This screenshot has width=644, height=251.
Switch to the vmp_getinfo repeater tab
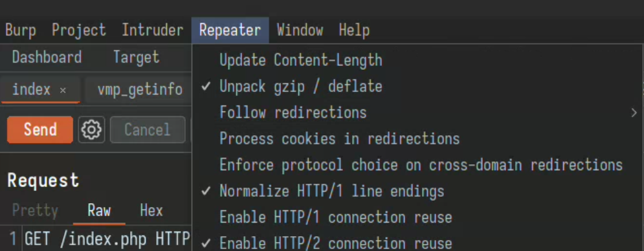(x=140, y=89)
